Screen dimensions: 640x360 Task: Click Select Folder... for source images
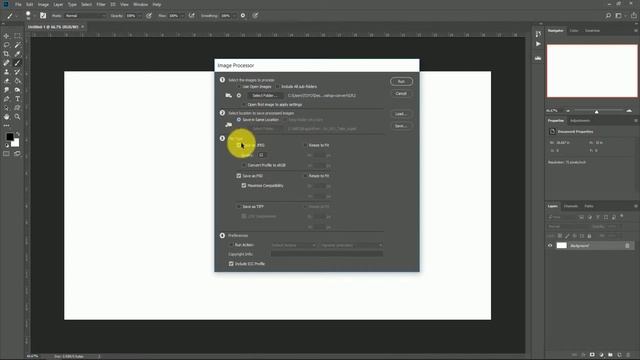(x=264, y=96)
